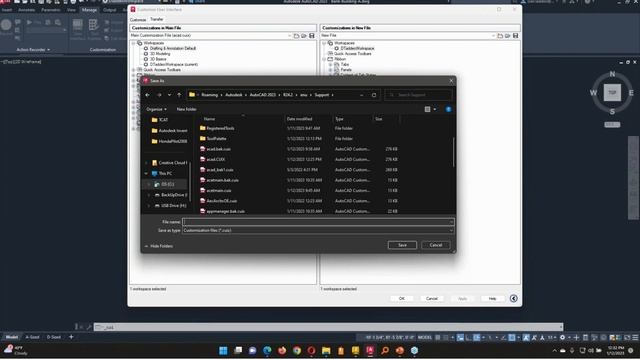Add new layout plus icon
Viewport: 640px width, 360px height.
click(71, 337)
